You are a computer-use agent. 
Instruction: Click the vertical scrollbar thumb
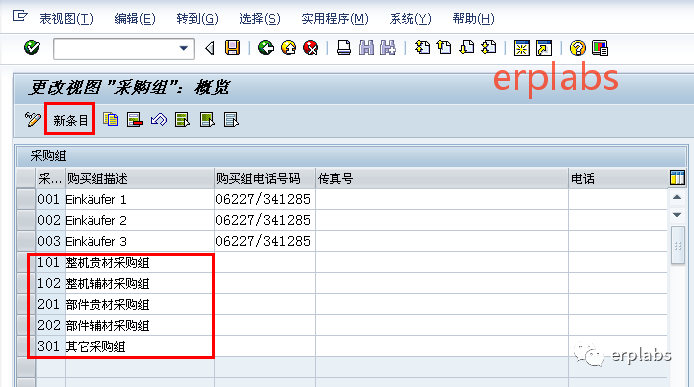tap(678, 245)
